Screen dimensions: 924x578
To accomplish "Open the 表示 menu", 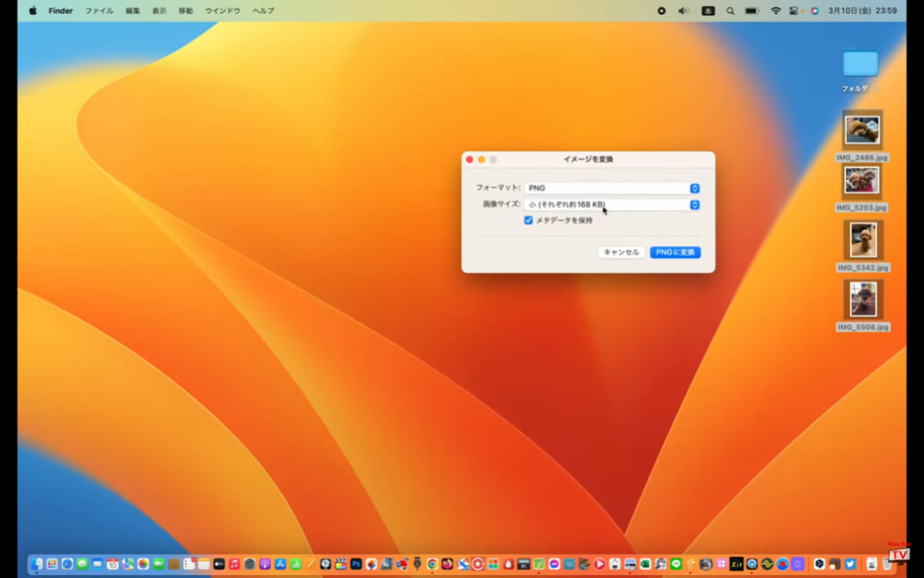I will 159,11.
